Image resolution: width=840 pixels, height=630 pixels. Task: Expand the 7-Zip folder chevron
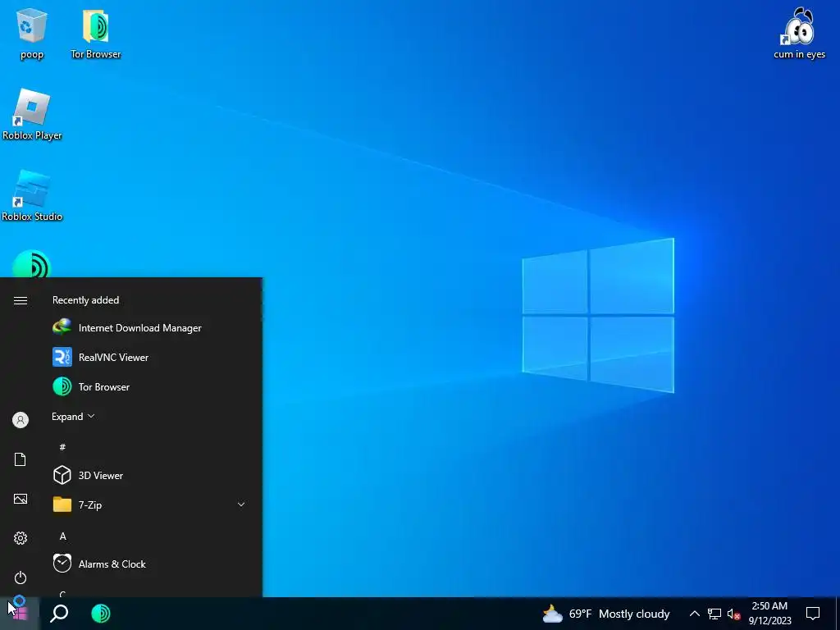point(241,504)
